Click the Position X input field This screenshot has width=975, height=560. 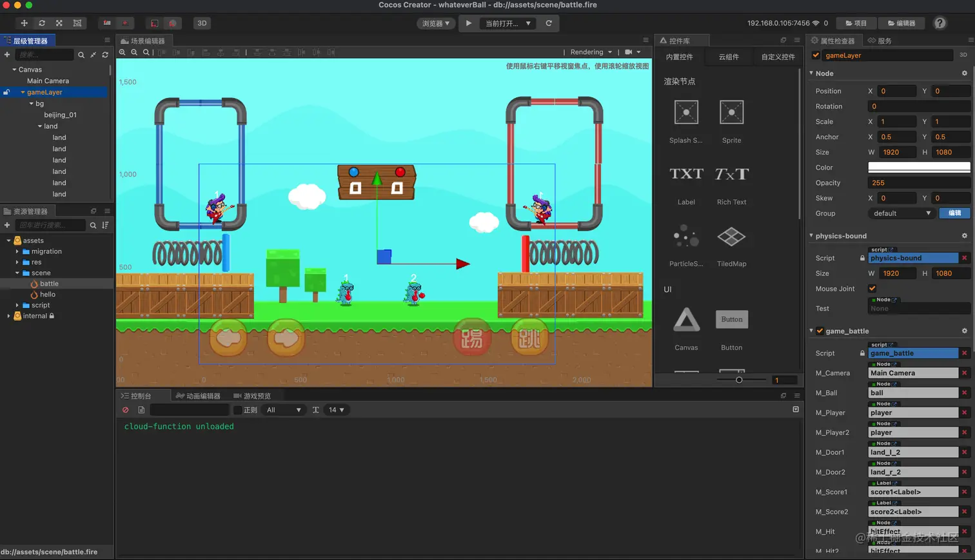898,91
